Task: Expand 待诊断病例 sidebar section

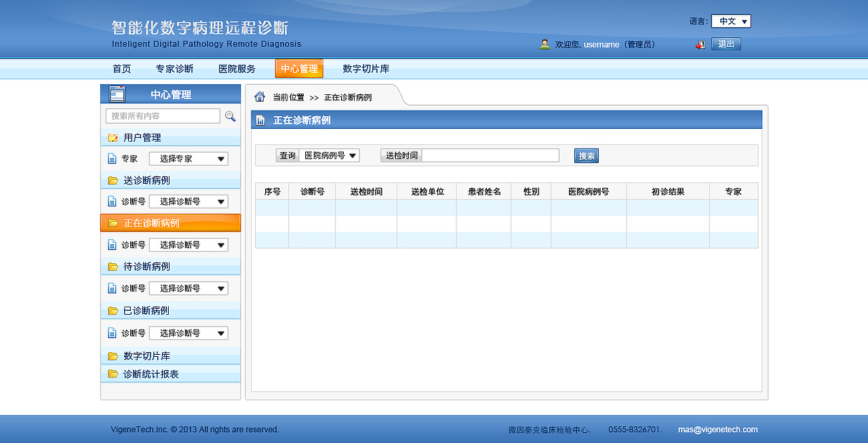Action: coord(170,267)
